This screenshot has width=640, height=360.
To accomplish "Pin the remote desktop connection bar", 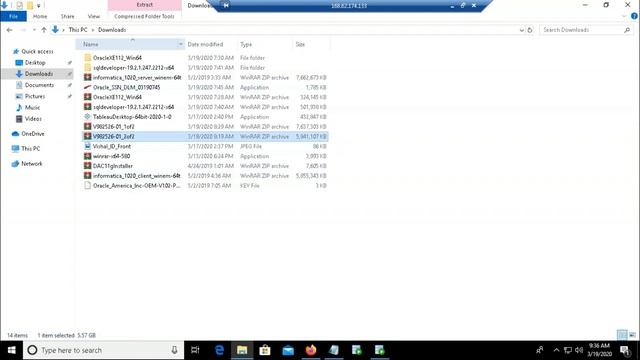I will (226, 5).
